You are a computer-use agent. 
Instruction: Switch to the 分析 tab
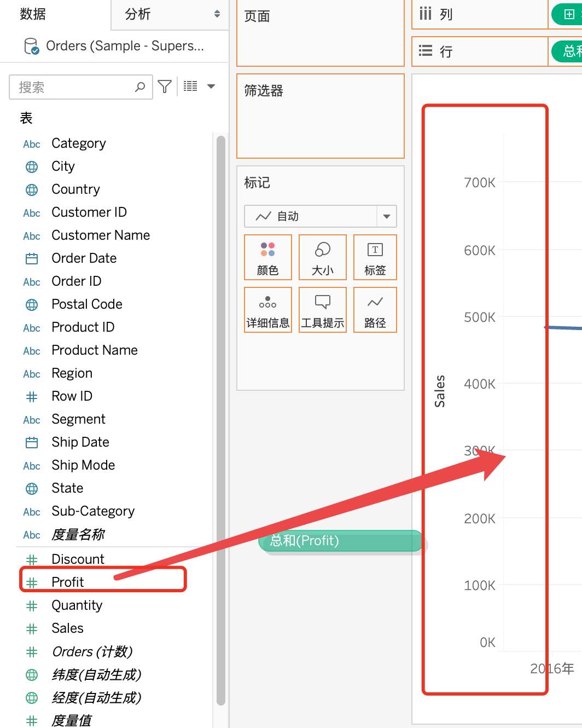point(138,14)
